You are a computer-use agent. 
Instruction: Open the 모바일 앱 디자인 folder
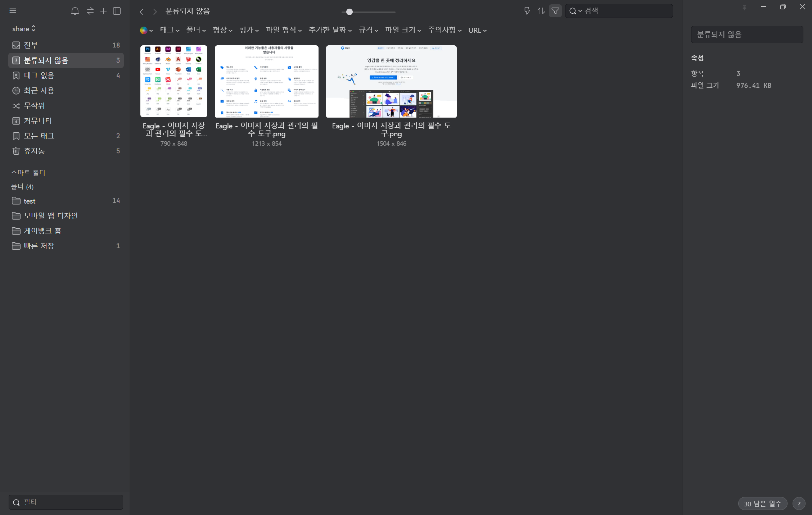(51, 216)
